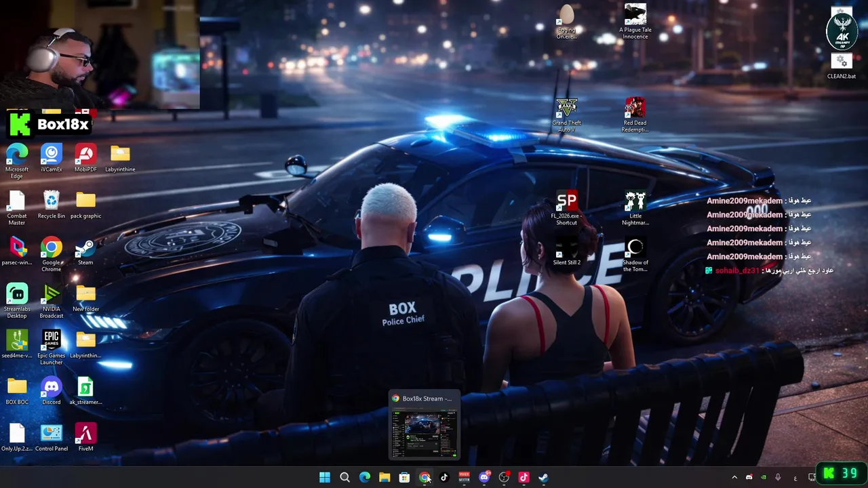The height and width of the screenshot is (488, 868).
Task: Open the Egging On.exe shortcut
Action: (x=566, y=22)
